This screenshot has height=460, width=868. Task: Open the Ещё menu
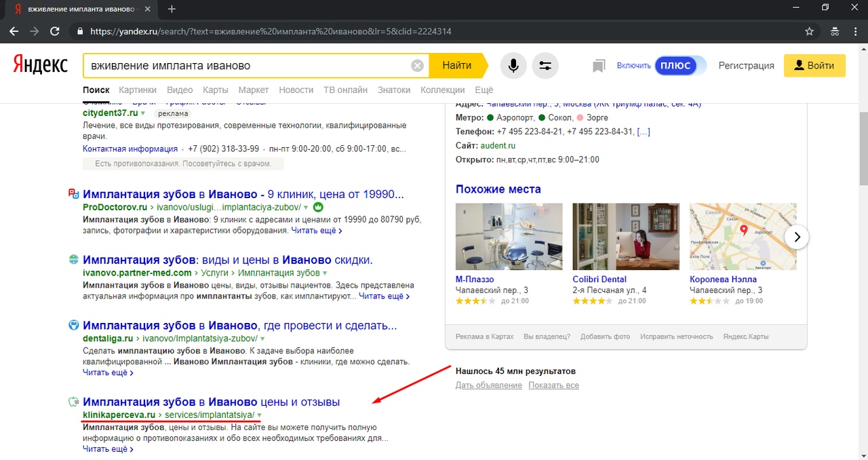point(484,90)
